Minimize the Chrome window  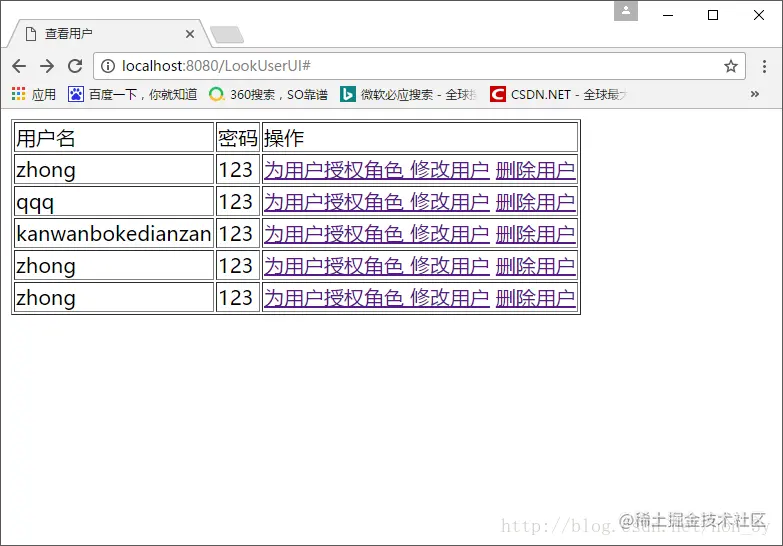coord(668,15)
